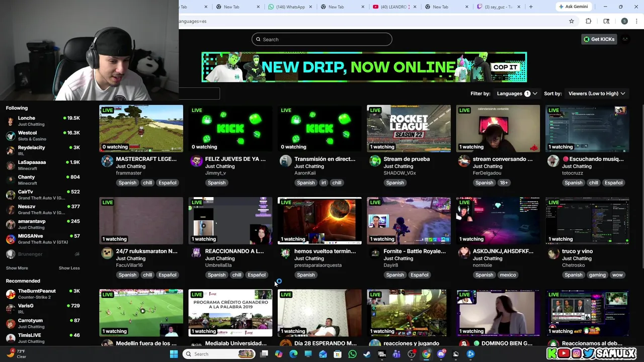The image size is (644, 362).
Task: Click the Carrotyum channel avatar
Action: point(11,323)
